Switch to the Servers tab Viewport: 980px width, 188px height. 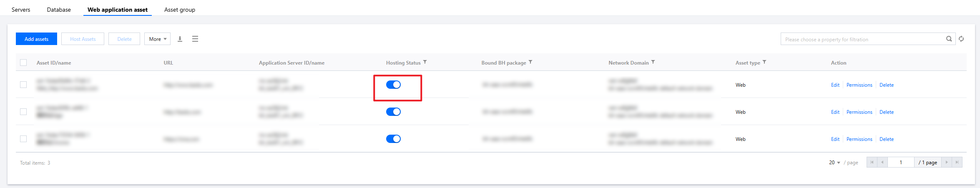[21, 10]
